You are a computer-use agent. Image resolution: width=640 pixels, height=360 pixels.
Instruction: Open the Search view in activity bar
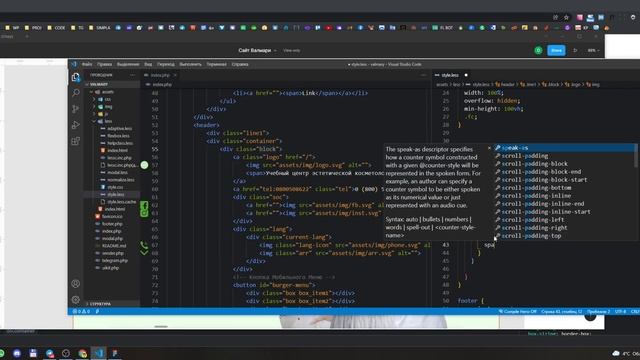(x=76, y=93)
